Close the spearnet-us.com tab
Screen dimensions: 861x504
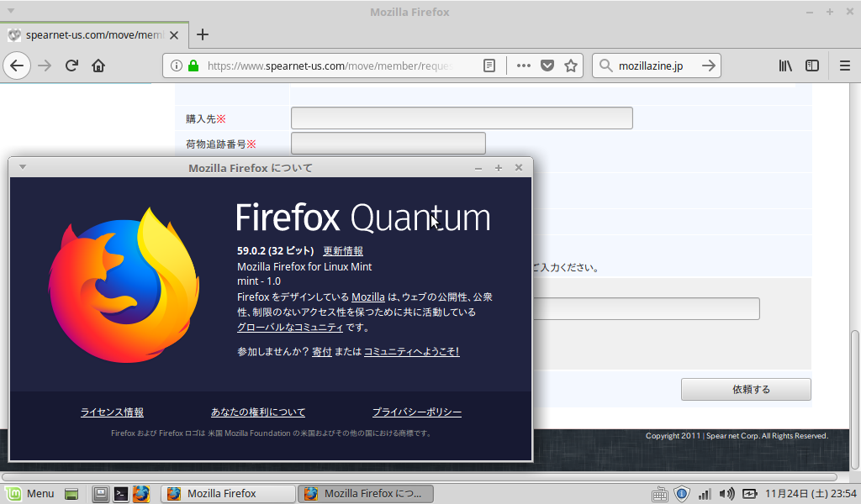(174, 35)
